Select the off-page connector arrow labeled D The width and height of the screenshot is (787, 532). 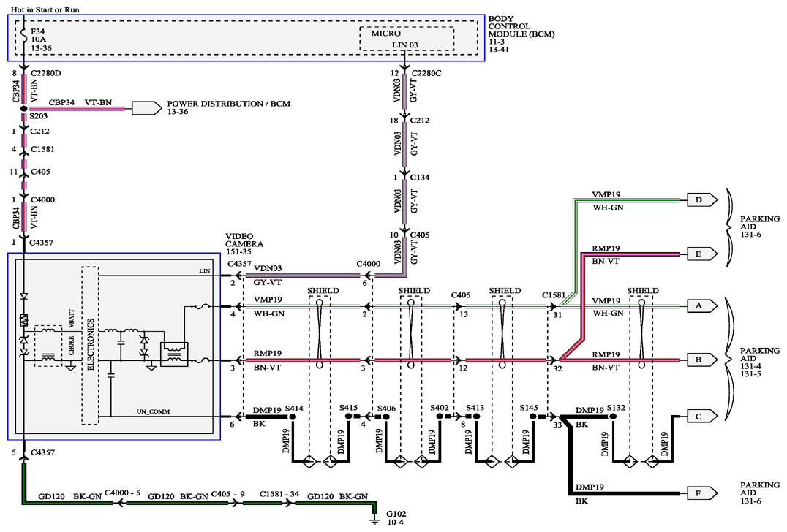pyautogui.click(x=702, y=200)
